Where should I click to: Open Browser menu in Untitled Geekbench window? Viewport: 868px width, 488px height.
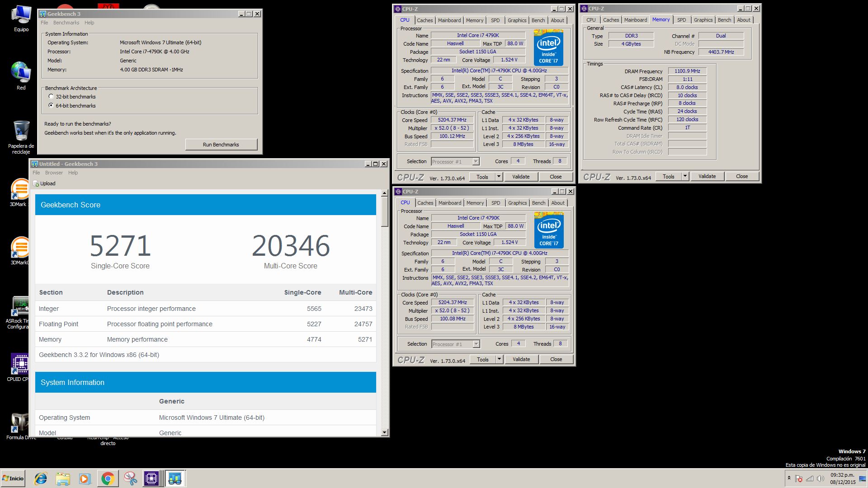[x=54, y=173]
